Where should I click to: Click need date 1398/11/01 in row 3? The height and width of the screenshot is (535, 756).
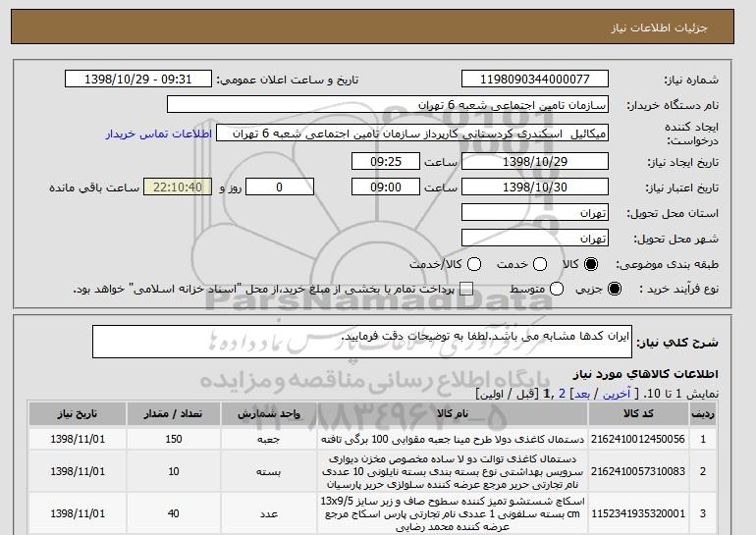(x=78, y=513)
